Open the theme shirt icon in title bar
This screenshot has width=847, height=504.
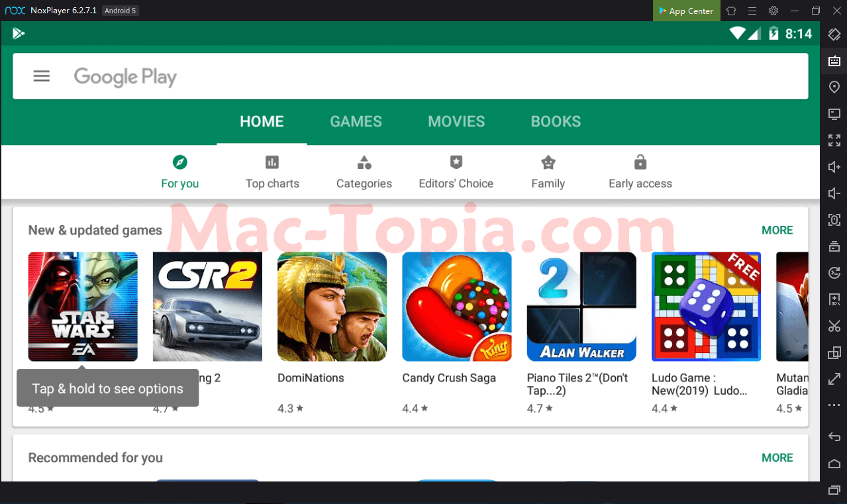click(731, 11)
